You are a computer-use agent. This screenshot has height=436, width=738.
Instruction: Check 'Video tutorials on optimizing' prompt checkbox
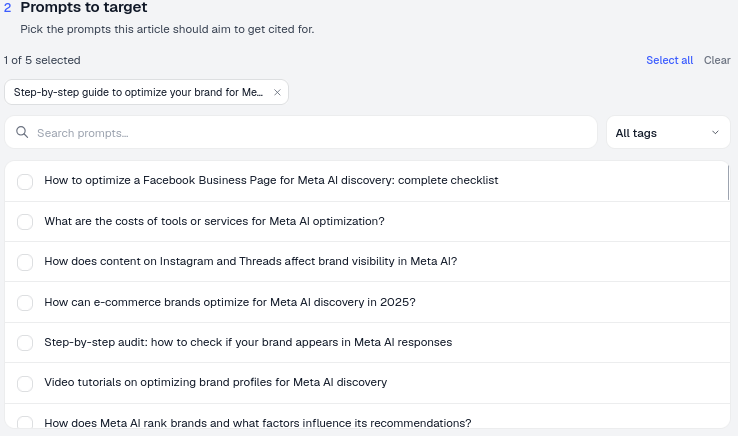point(25,383)
